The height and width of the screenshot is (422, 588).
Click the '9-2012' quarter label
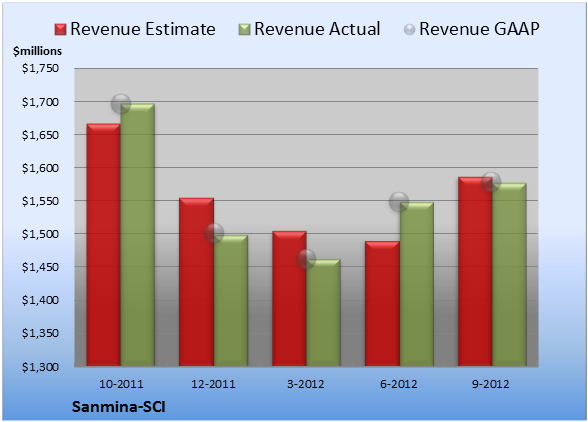pyautogui.click(x=491, y=384)
